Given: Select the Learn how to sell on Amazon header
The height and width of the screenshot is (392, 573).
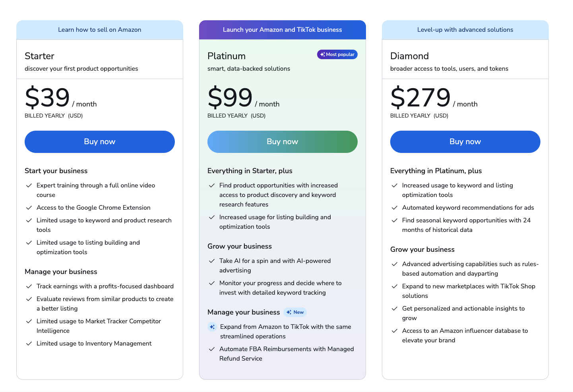Looking at the screenshot, I should click(x=99, y=29).
